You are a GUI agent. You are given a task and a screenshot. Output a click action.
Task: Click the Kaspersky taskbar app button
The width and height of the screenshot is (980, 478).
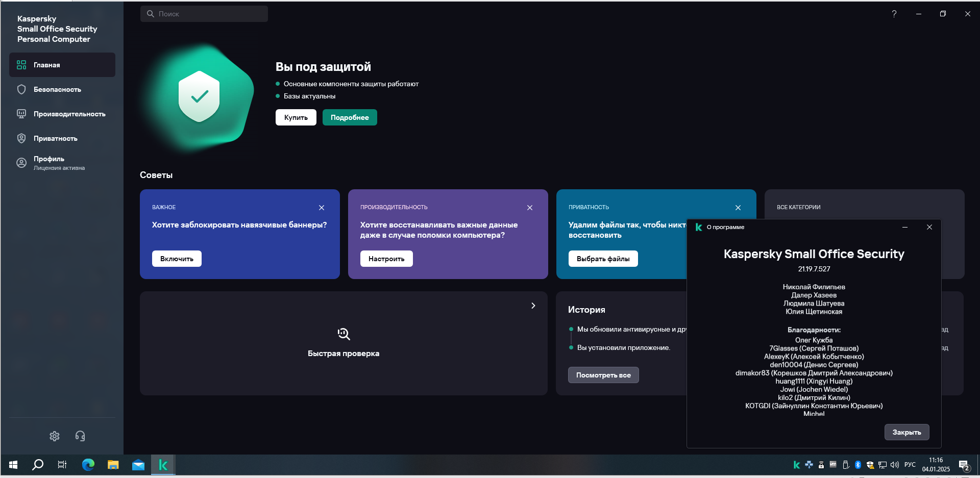(163, 465)
